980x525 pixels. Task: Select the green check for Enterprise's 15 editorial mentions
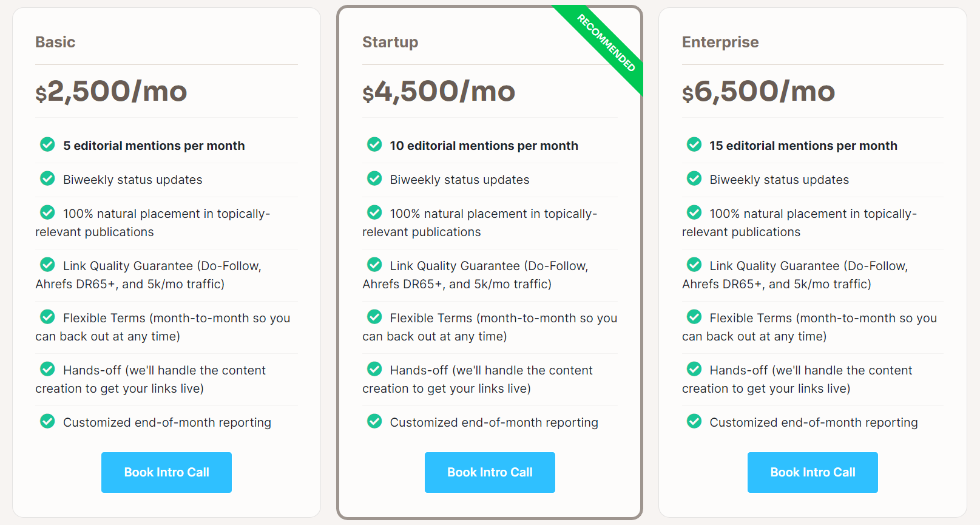point(694,144)
